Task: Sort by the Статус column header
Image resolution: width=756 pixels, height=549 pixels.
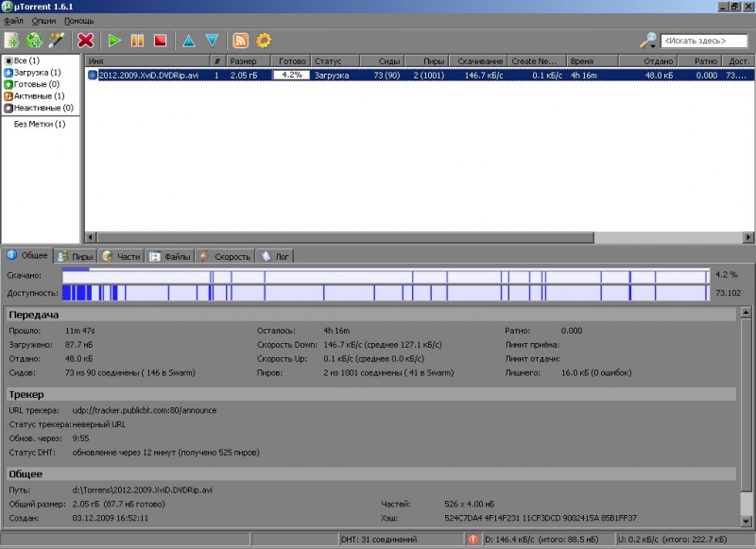Action: tap(335, 61)
